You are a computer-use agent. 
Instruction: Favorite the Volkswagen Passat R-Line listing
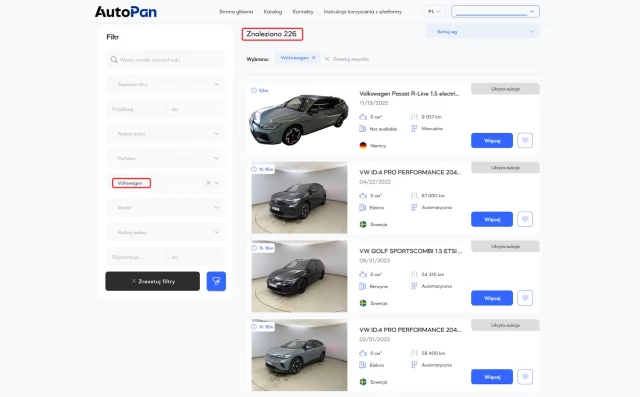[x=525, y=140]
